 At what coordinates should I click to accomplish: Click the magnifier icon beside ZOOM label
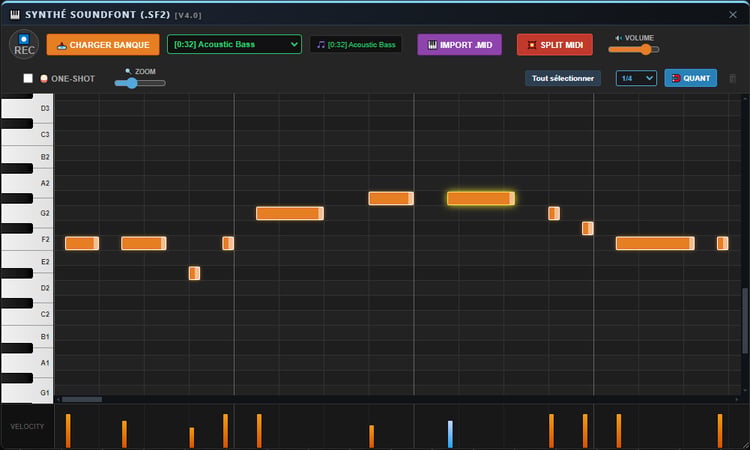pos(128,71)
